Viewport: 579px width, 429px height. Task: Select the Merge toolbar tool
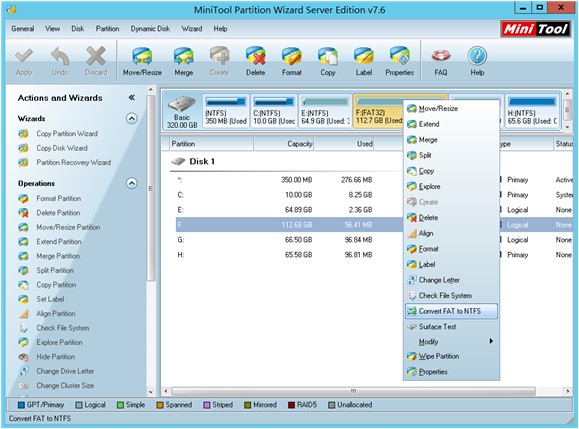point(184,62)
